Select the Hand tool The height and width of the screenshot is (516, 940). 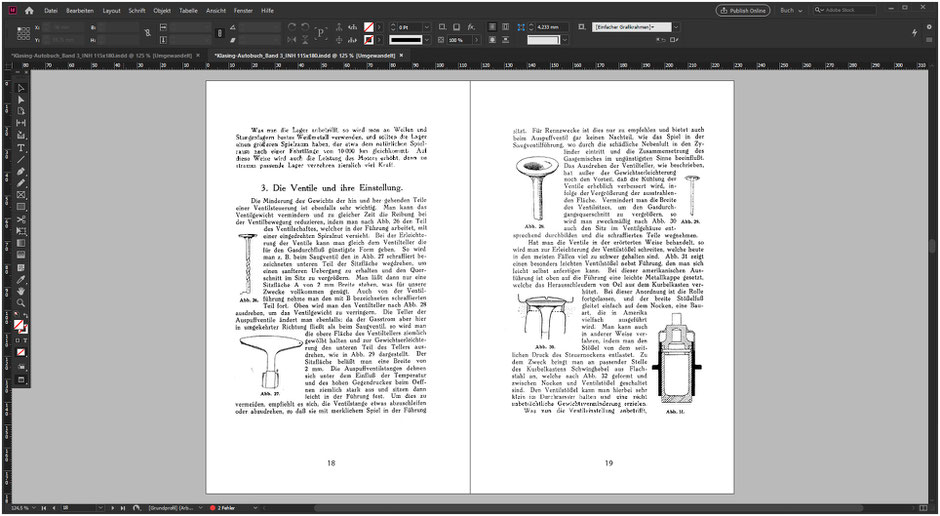coord(21,291)
